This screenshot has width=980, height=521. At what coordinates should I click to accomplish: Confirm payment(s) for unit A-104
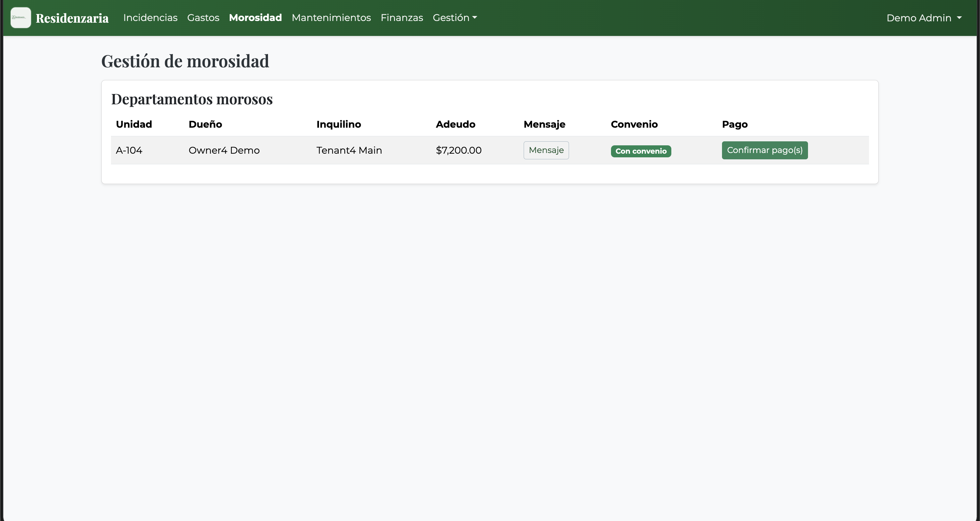click(765, 150)
